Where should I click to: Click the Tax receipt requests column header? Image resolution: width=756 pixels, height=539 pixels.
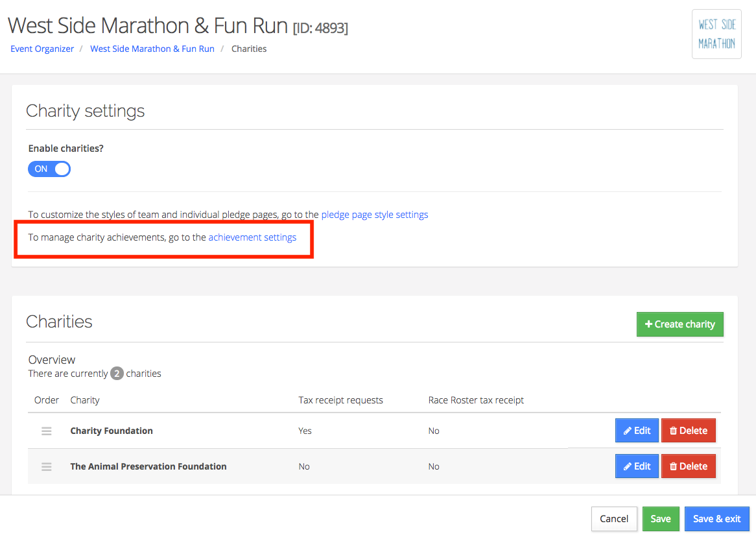pos(340,400)
